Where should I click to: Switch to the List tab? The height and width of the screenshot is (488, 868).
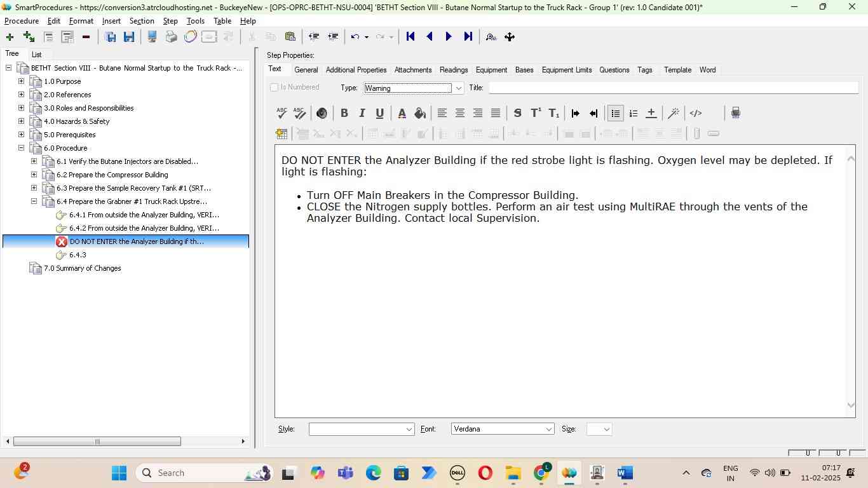tap(37, 55)
